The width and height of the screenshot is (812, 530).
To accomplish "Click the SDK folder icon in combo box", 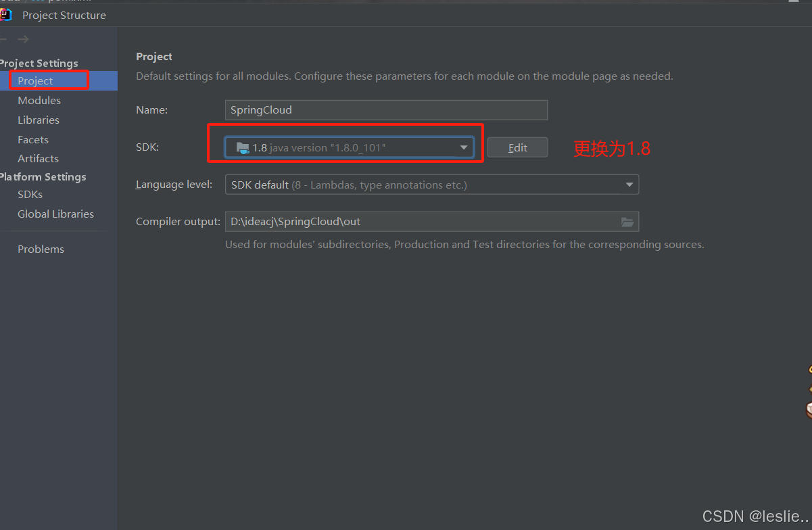I will pyautogui.click(x=243, y=147).
